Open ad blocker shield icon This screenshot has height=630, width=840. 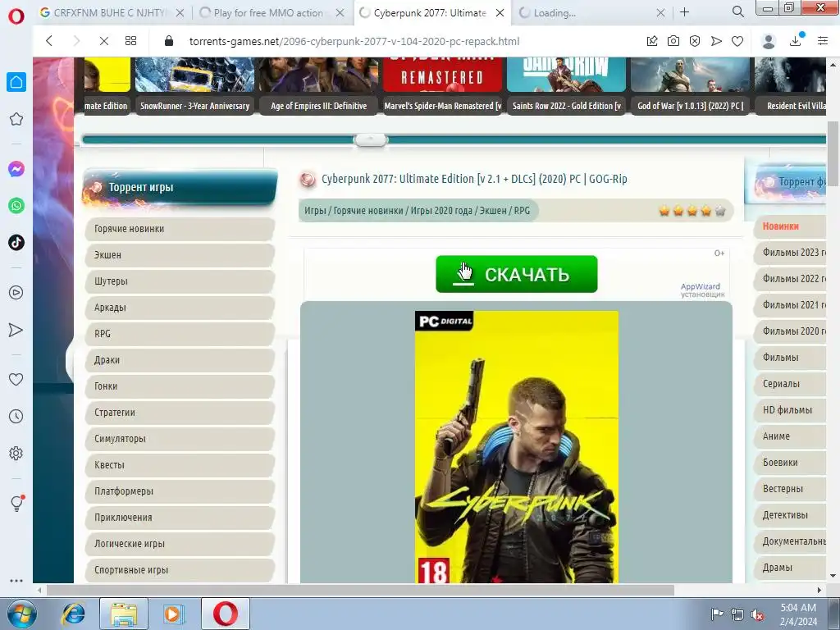click(695, 41)
